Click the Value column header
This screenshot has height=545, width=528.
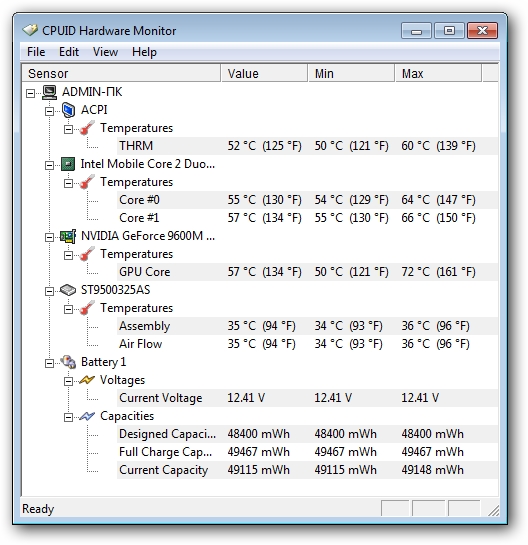point(264,73)
